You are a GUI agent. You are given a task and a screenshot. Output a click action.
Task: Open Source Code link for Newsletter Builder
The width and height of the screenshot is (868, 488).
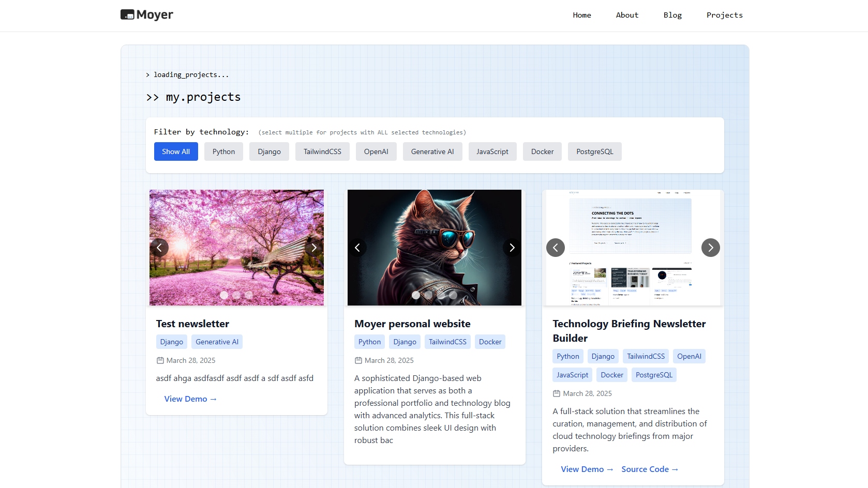(x=650, y=469)
